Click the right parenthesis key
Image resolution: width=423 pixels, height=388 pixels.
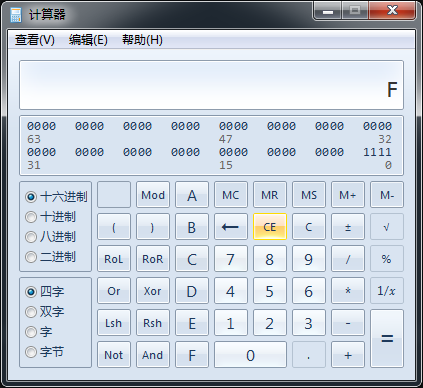153,227
